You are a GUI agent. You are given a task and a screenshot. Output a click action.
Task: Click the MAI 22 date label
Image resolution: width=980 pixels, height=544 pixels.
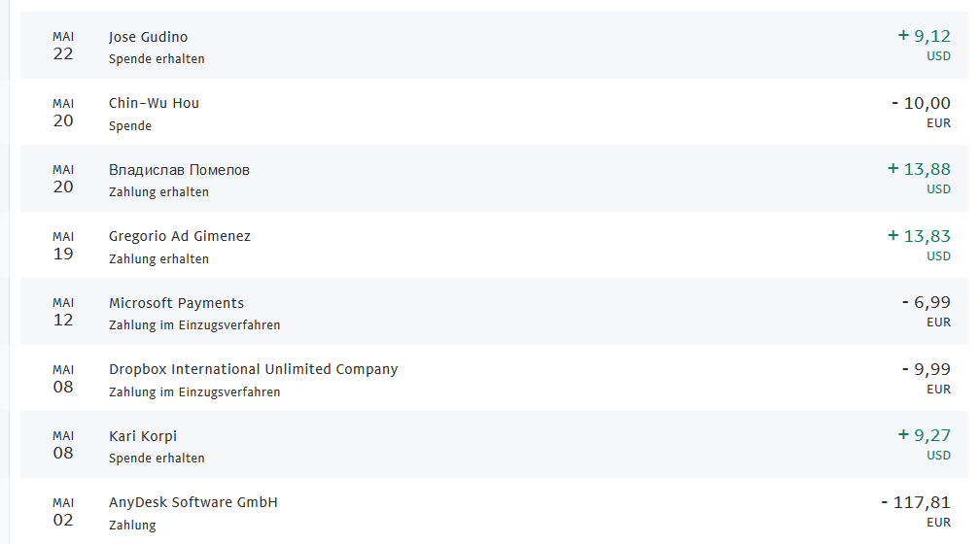63,46
